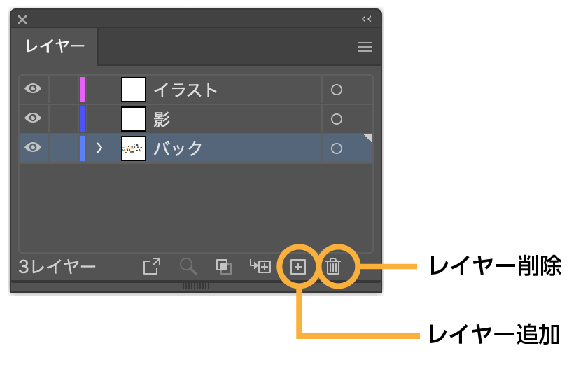Click target circle of イラスト layer
This screenshot has width=588, height=367.
pyautogui.click(x=337, y=90)
